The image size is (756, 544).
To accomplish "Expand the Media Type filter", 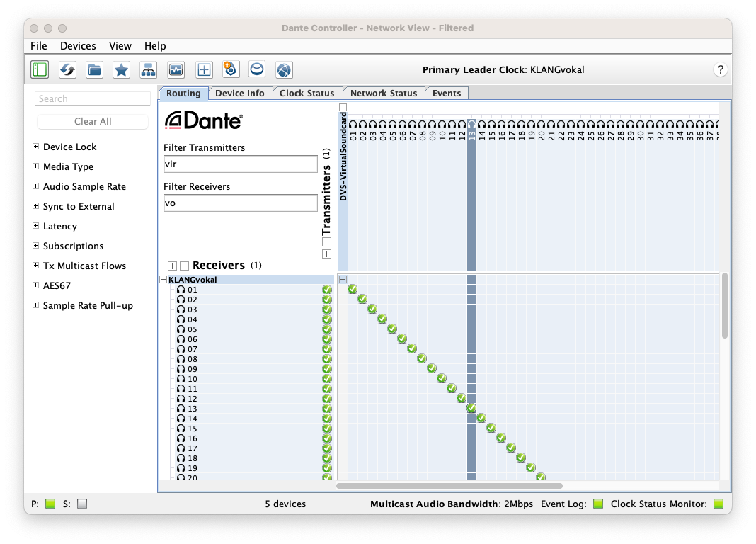I will 35,166.
